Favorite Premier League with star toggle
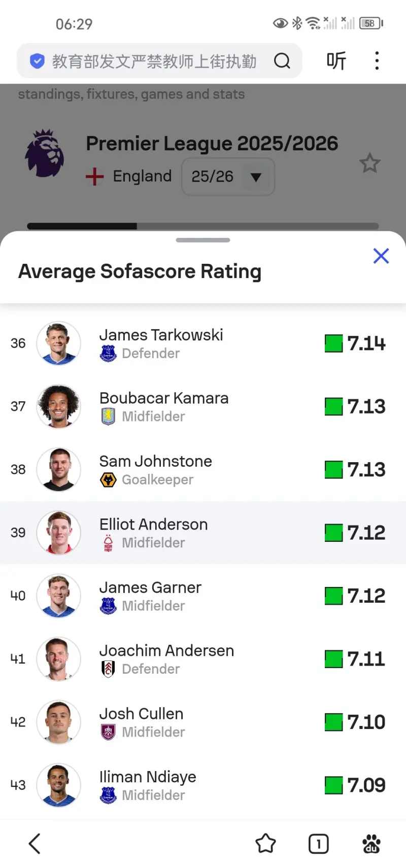 point(369,163)
